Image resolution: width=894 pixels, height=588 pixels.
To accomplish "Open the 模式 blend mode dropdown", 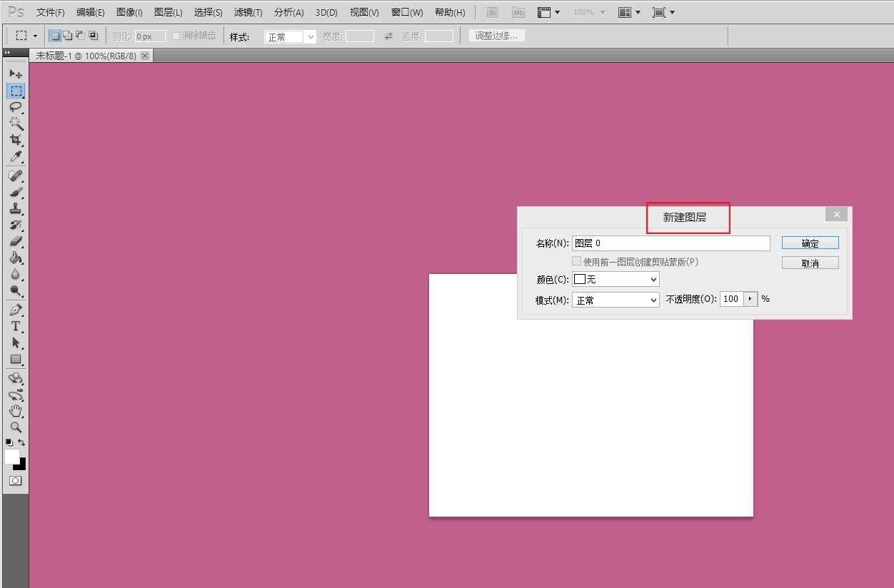I will tap(616, 300).
